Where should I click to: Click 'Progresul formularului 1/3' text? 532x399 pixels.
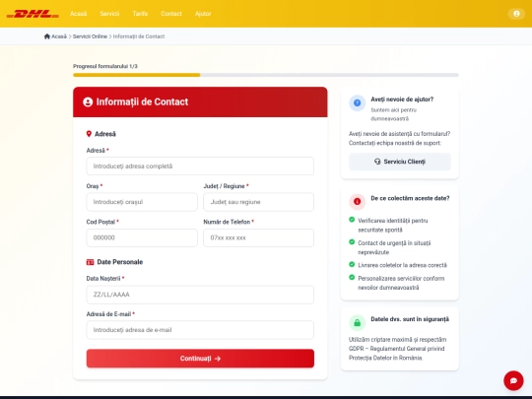point(105,66)
